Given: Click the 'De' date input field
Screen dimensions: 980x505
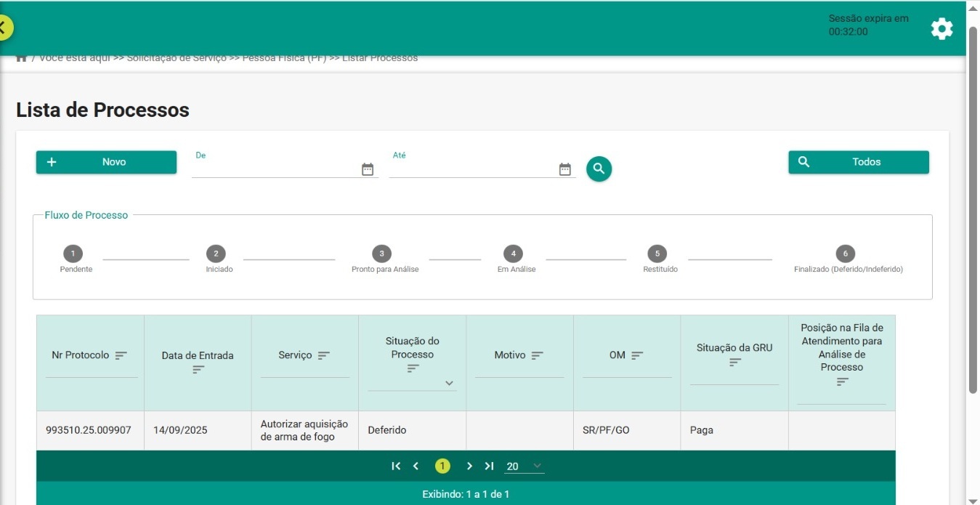Looking at the screenshot, I should point(276,169).
